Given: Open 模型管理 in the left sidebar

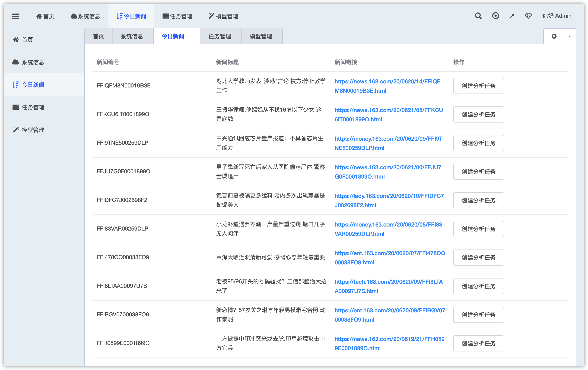Looking at the screenshot, I should (x=33, y=130).
